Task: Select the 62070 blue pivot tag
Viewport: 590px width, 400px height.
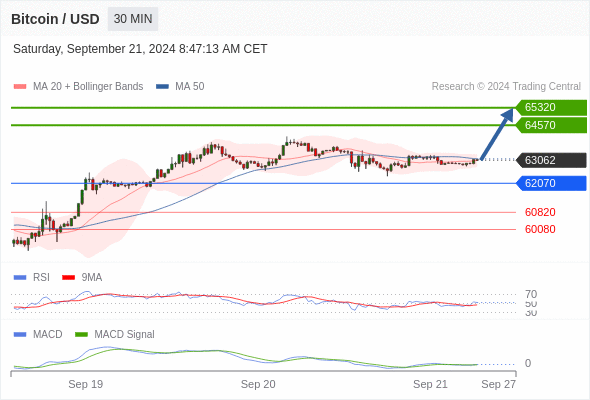Action: [551, 183]
